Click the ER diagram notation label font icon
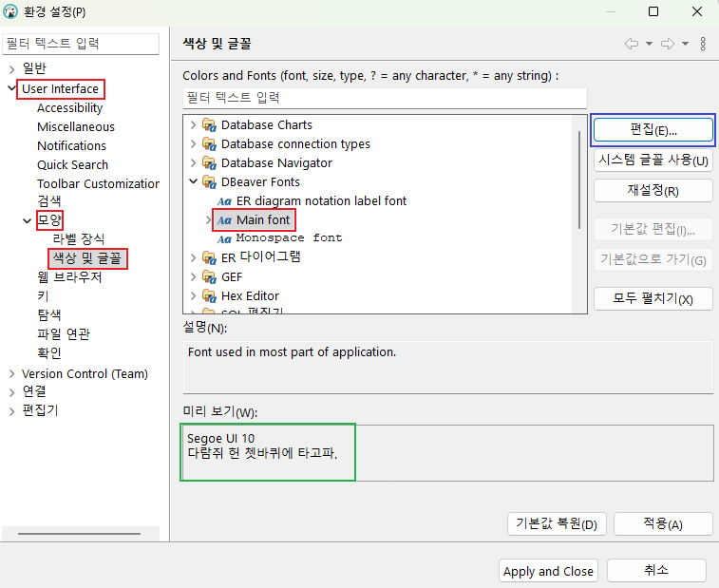 click(x=224, y=201)
